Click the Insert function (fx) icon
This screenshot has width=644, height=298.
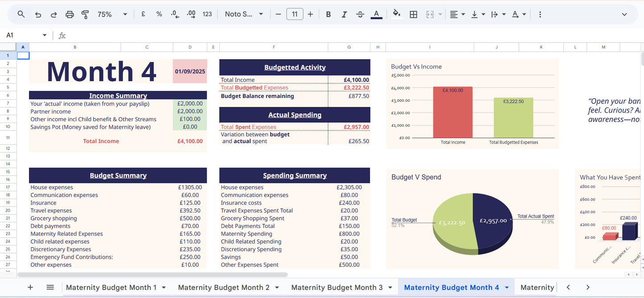click(x=62, y=35)
